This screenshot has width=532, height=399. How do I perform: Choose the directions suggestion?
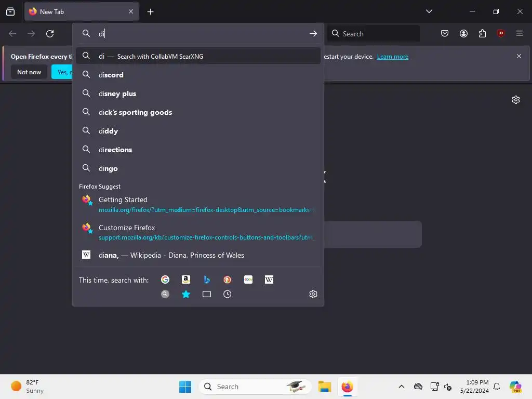click(x=198, y=150)
